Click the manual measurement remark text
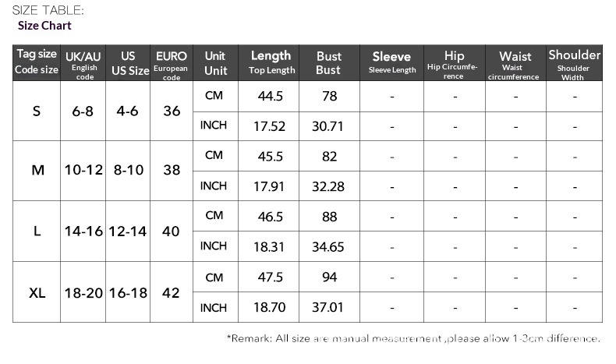Viewport: 616px width, 364px height. pos(413,338)
